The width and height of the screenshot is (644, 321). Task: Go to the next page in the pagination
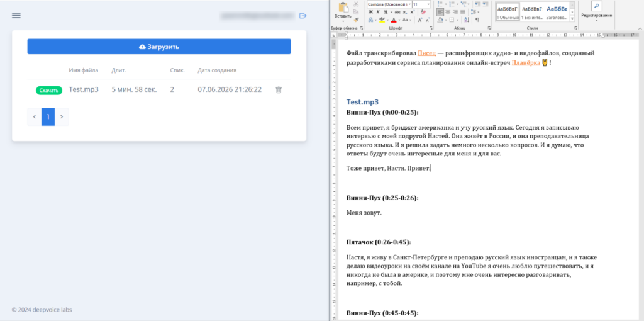click(62, 116)
